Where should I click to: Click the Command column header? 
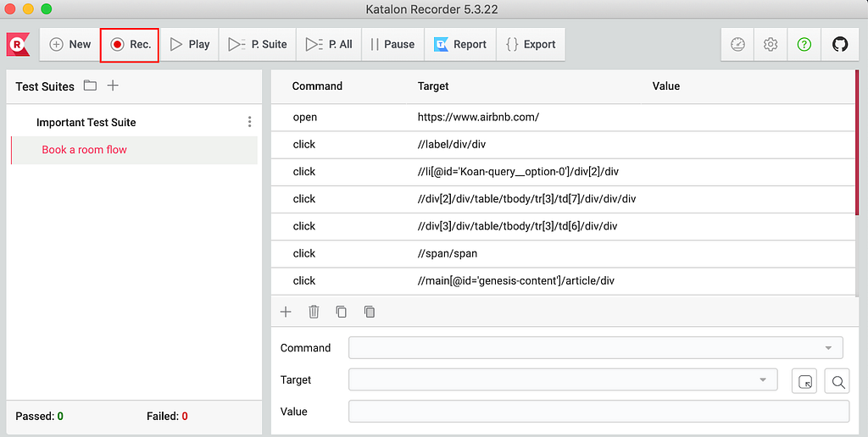click(x=317, y=86)
